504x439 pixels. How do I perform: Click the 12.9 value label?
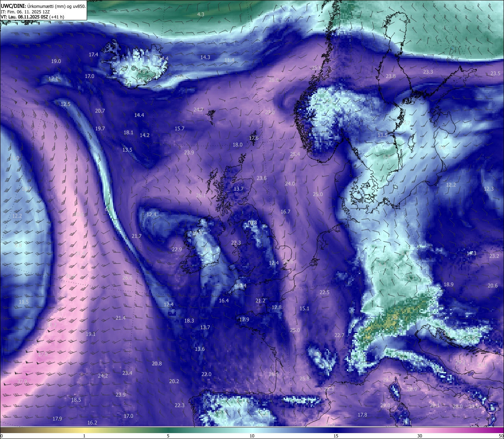click(244, 320)
